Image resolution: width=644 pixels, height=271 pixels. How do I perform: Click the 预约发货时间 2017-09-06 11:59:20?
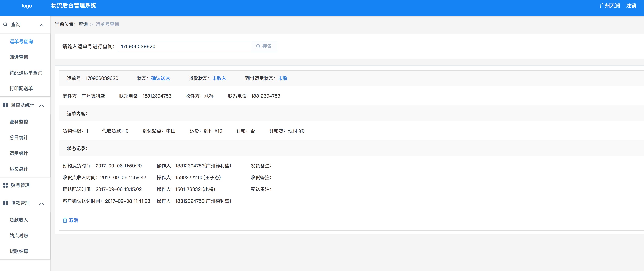point(102,166)
